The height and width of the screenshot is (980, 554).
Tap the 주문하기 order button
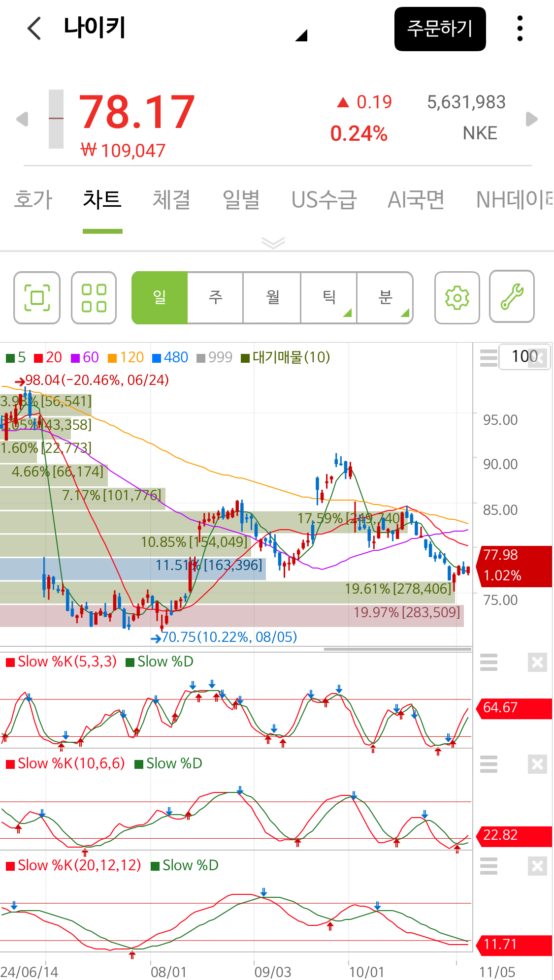pyautogui.click(x=440, y=29)
